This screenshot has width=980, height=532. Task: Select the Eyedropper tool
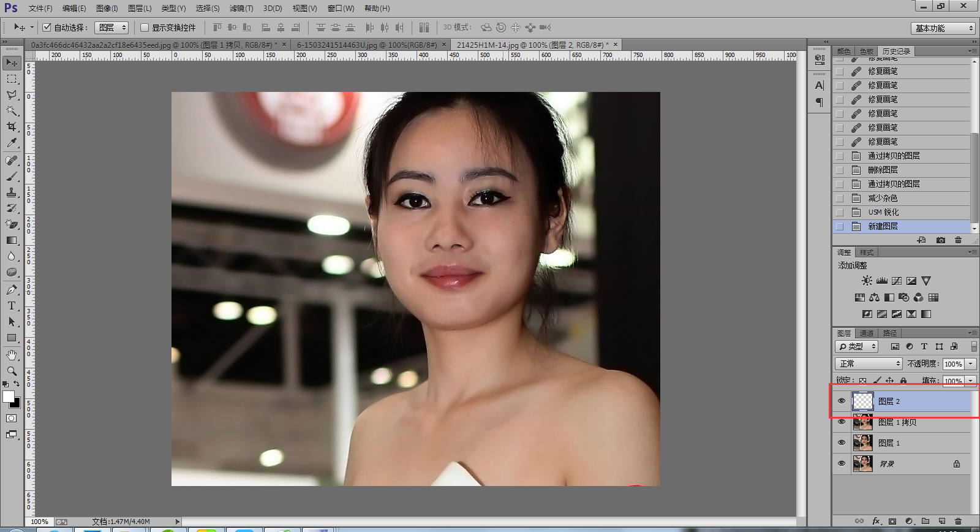pyautogui.click(x=12, y=143)
